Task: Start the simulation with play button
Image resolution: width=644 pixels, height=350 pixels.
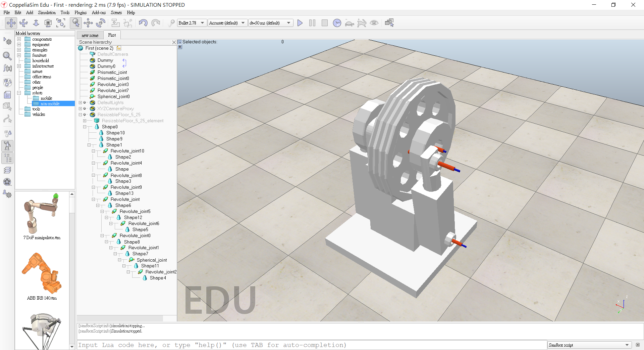Action: tap(300, 23)
